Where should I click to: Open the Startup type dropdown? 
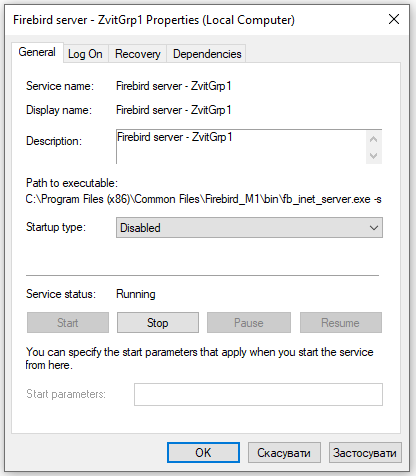coord(249,228)
